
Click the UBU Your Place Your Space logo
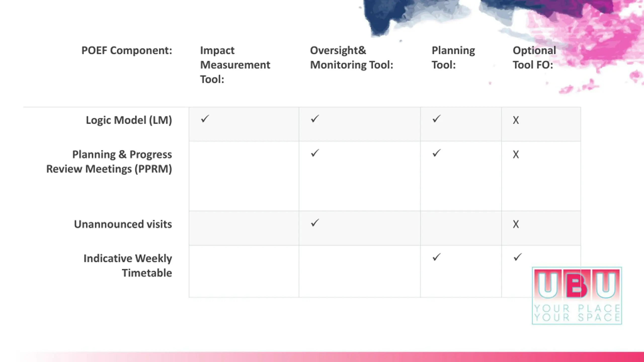point(577,296)
